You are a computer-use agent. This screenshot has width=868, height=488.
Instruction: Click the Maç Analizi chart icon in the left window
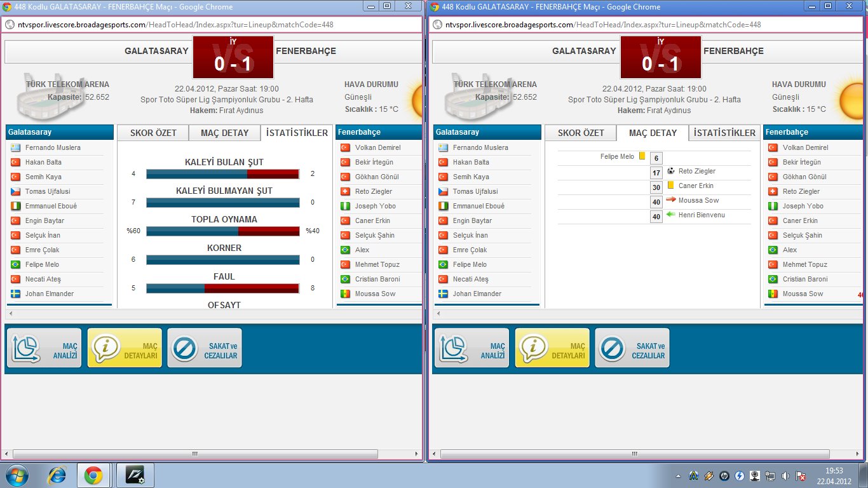point(27,348)
